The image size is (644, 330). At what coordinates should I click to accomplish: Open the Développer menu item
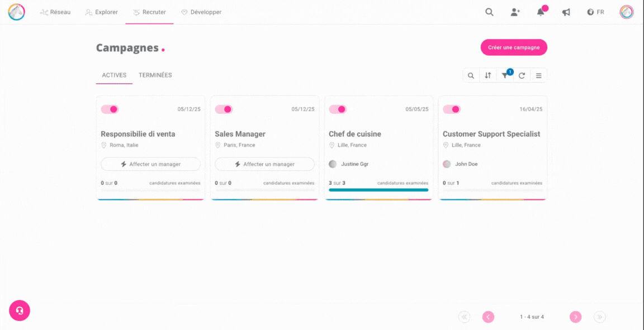(201, 12)
